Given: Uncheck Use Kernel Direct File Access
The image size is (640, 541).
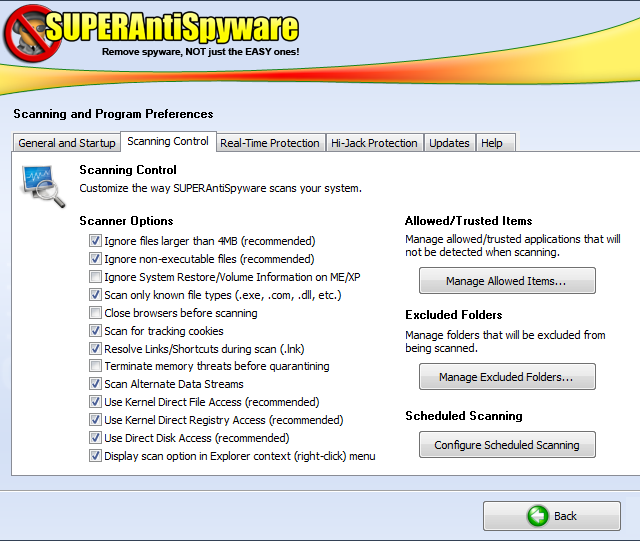Looking at the screenshot, I should [x=95, y=402].
